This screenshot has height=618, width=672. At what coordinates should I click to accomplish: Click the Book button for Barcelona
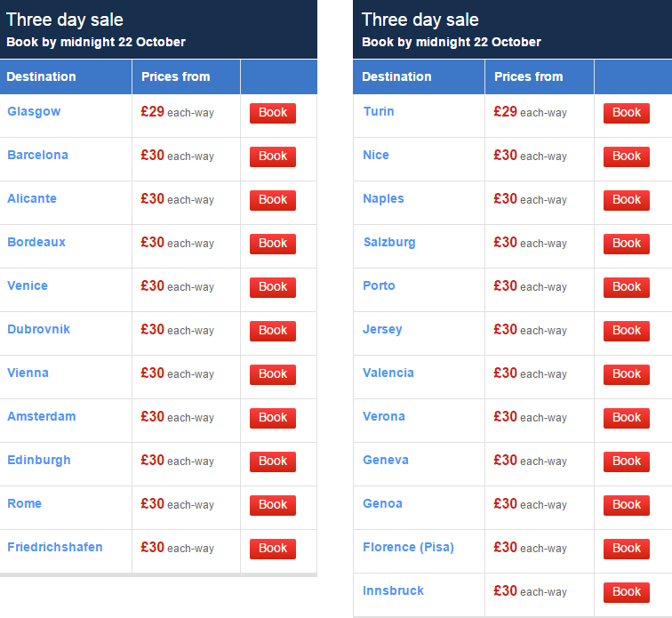click(273, 157)
